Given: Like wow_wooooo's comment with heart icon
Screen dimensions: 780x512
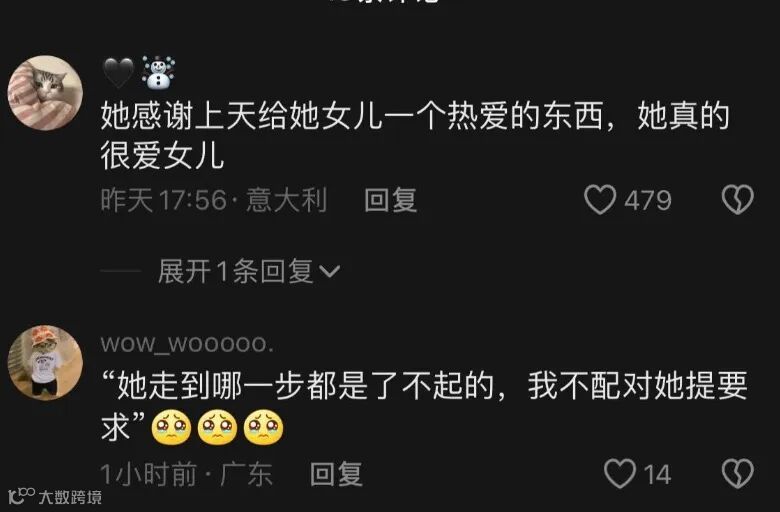Looking at the screenshot, I should click(620, 473).
